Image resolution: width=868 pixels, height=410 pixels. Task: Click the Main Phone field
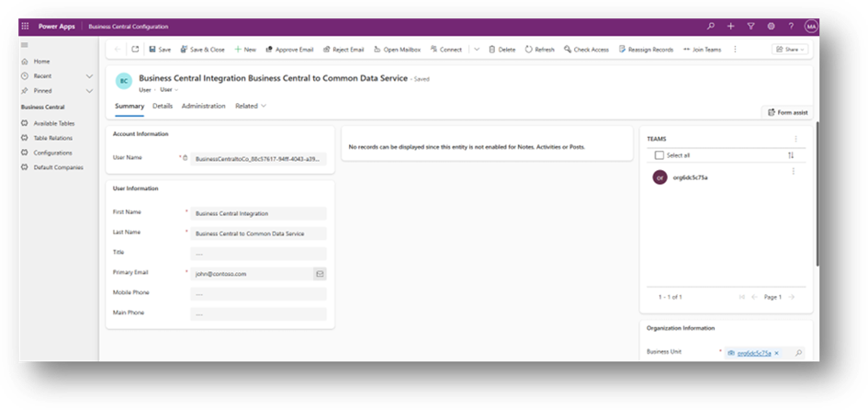(x=258, y=314)
